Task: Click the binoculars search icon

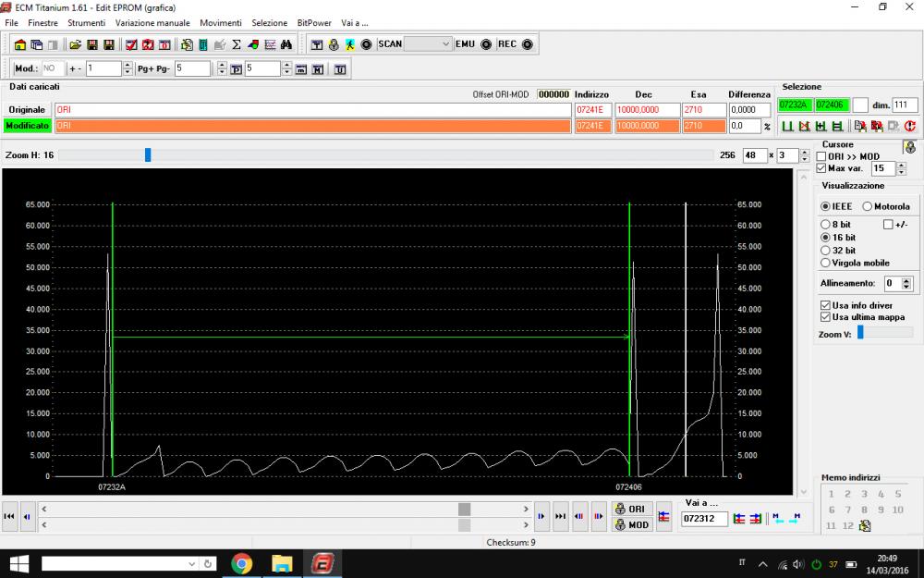Action: click(x=286, y=44)
